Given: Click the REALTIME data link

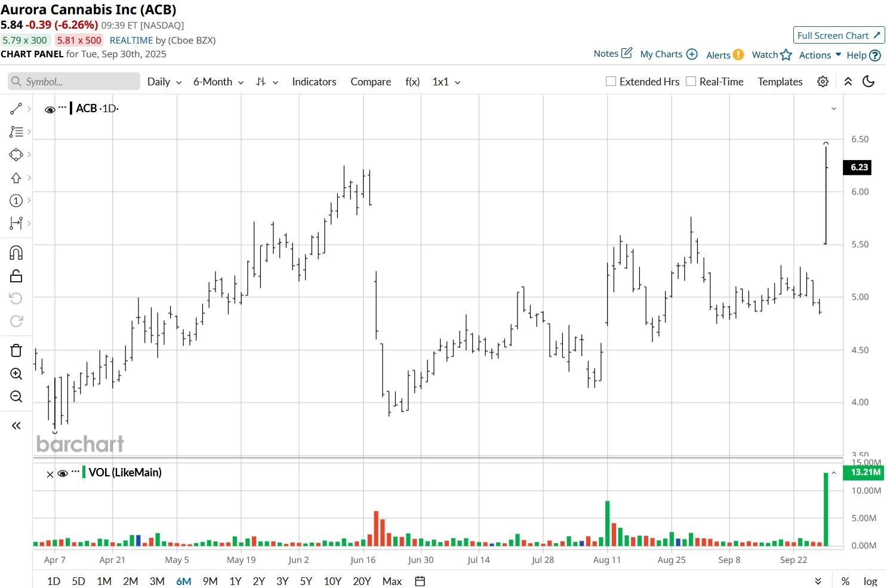Looking at the screenshot, I should tap(131, 40).
